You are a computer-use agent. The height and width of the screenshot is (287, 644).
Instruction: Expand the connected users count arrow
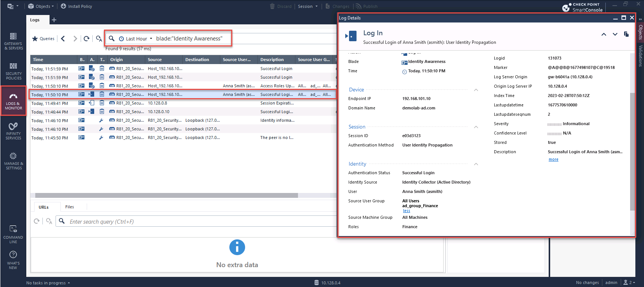click(634, 283)
